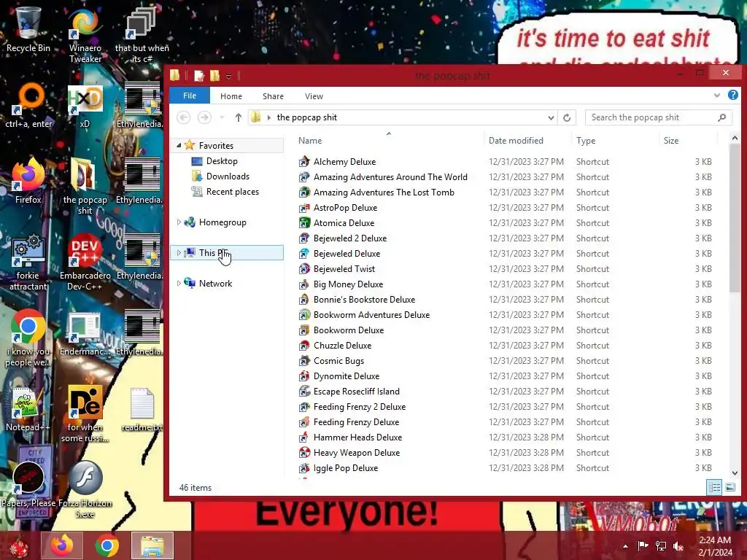747x560 pixels.
Task: Select the Atomica Deluxe icon
Action: click(x=304, y=223)
